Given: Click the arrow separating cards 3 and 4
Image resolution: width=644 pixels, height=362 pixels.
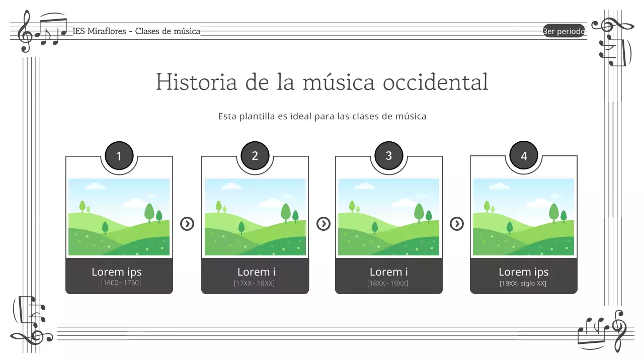Looking at the screenshot, I should pos(456,224).
